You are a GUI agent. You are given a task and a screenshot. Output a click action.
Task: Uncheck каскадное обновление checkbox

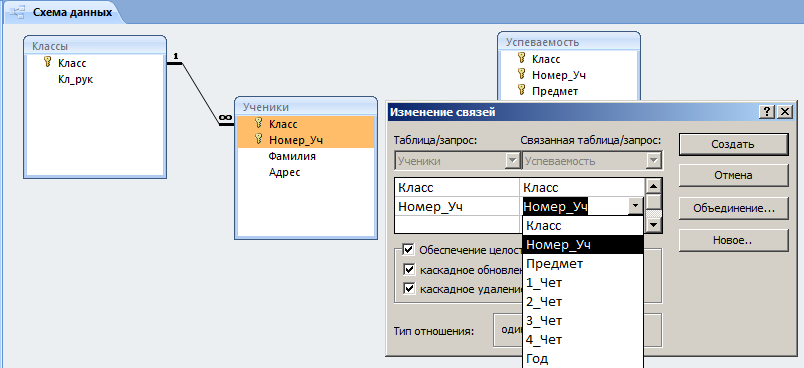pyautogui.click(x=409, y=270)
